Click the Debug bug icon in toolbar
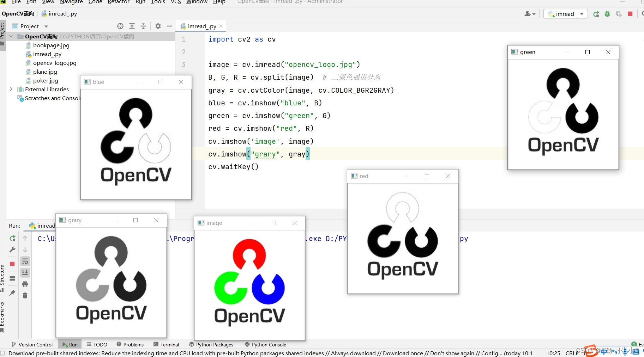644x357 pixels. [x=607, y=14]
